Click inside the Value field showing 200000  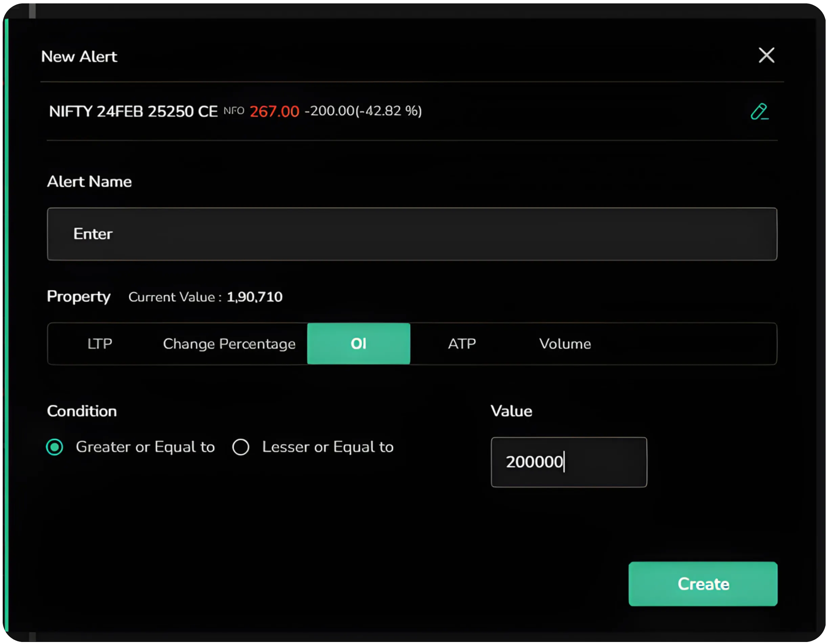568,462
